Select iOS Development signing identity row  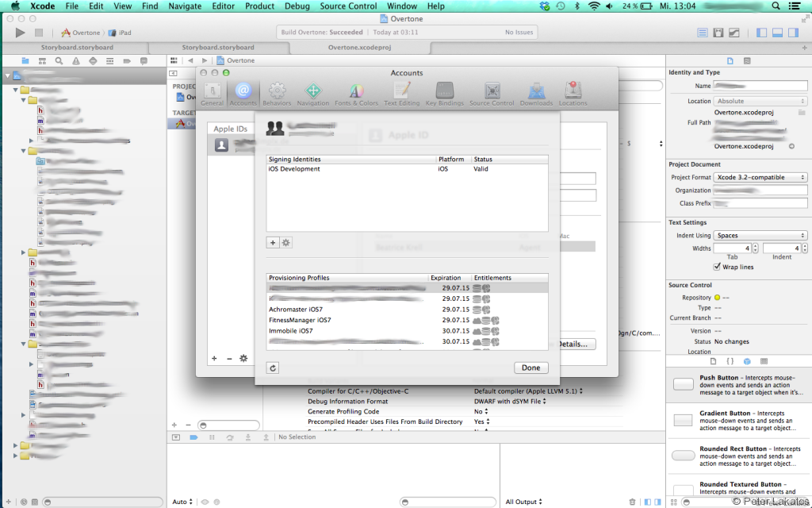click(407, 169)
